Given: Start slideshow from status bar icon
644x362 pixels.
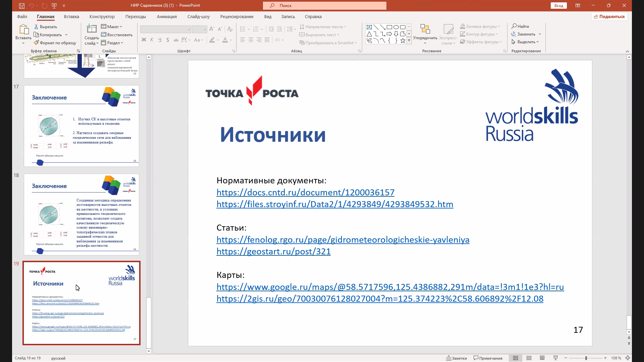Looking at the screenshot, I should point(555,358).
